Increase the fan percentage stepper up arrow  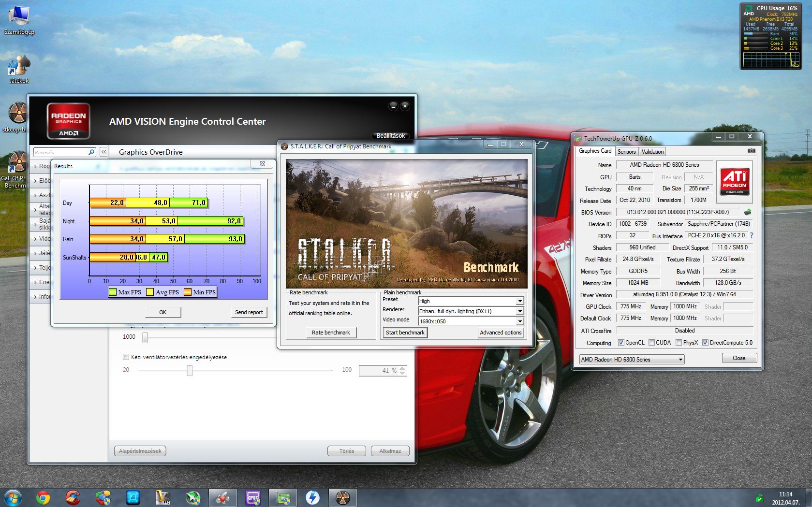pos(402,368)
